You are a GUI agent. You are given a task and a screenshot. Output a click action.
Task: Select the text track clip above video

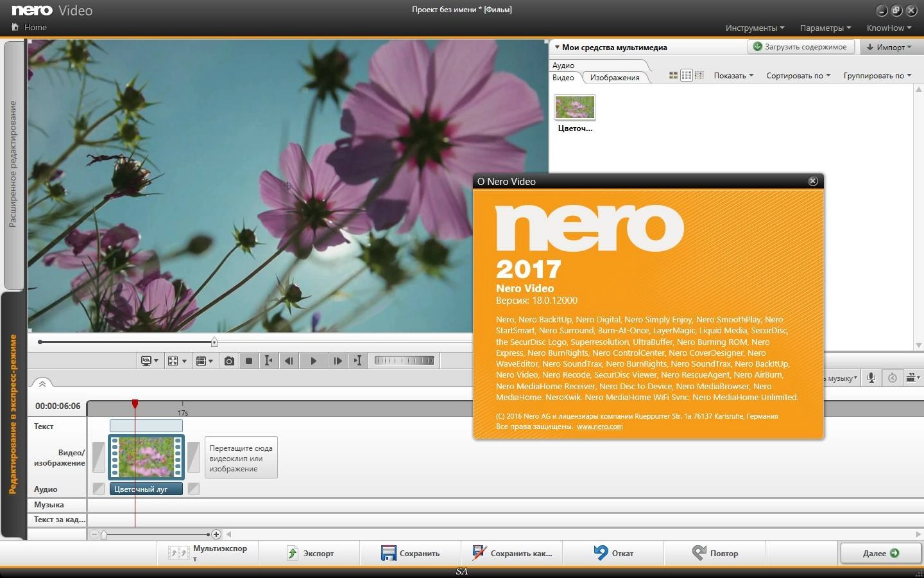click(146, 425)
